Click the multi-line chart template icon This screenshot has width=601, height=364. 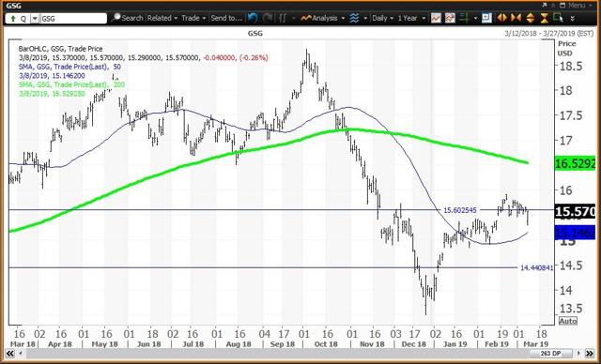(x=450, y=18)
